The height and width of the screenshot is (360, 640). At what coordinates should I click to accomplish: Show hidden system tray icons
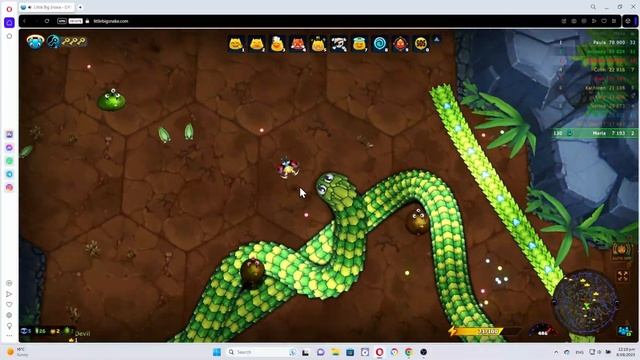[x=556, y=352]
